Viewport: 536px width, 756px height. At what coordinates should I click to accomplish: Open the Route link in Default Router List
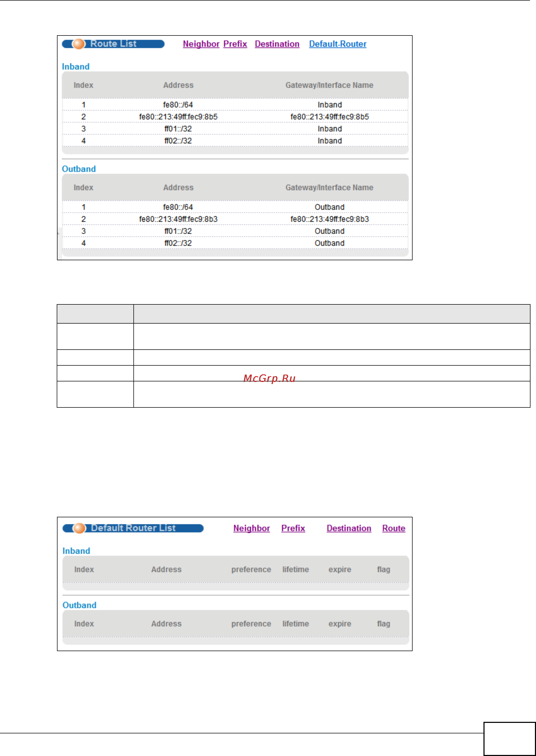pyautogui.click(x=393, y=528)
